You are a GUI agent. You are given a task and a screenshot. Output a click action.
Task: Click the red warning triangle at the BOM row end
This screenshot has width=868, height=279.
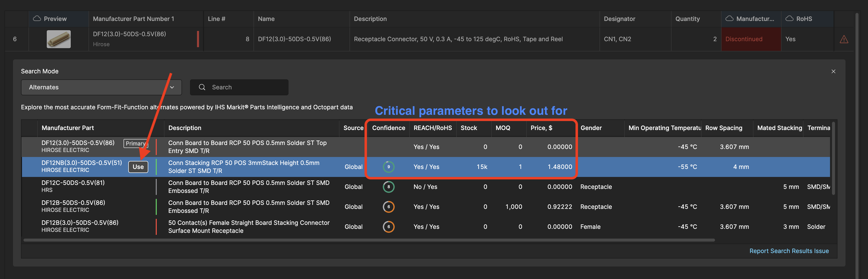[844, 39]
